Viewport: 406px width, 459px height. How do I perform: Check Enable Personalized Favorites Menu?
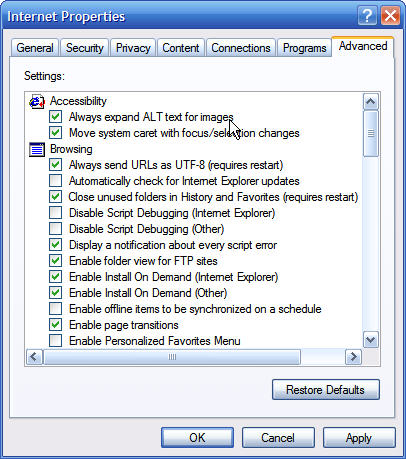tap(55, 341)
